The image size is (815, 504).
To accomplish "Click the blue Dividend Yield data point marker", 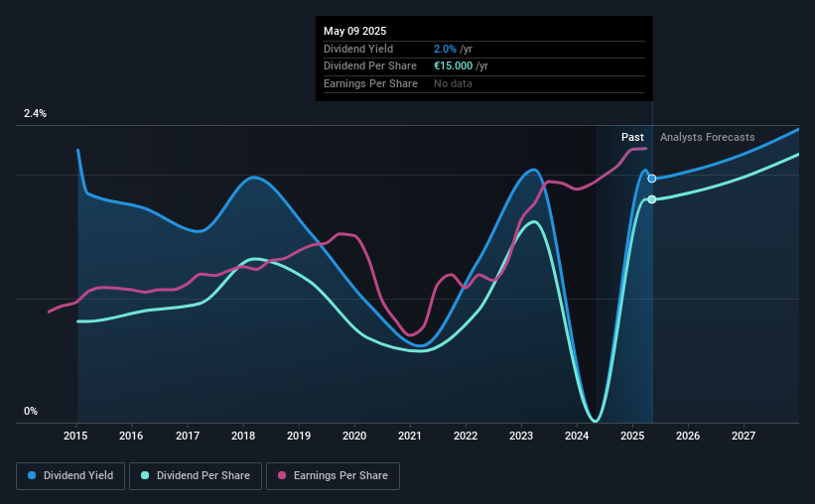I will tap(652, 179).
